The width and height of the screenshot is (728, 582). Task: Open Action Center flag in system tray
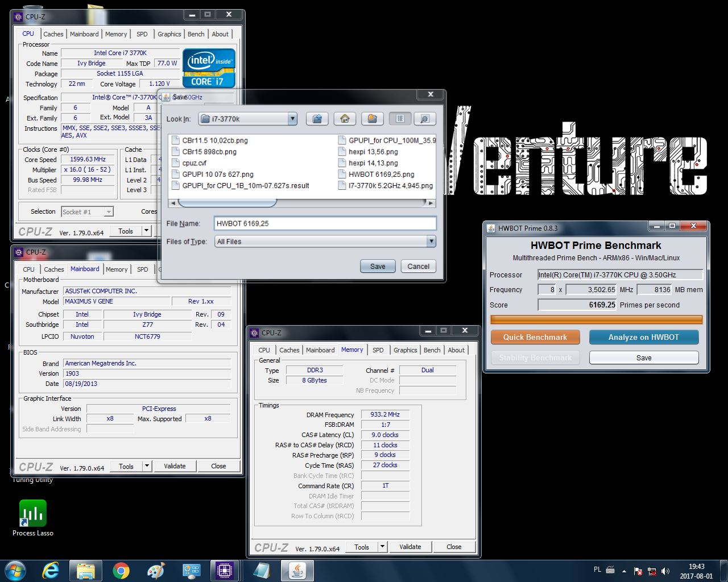tap(638, 571)
